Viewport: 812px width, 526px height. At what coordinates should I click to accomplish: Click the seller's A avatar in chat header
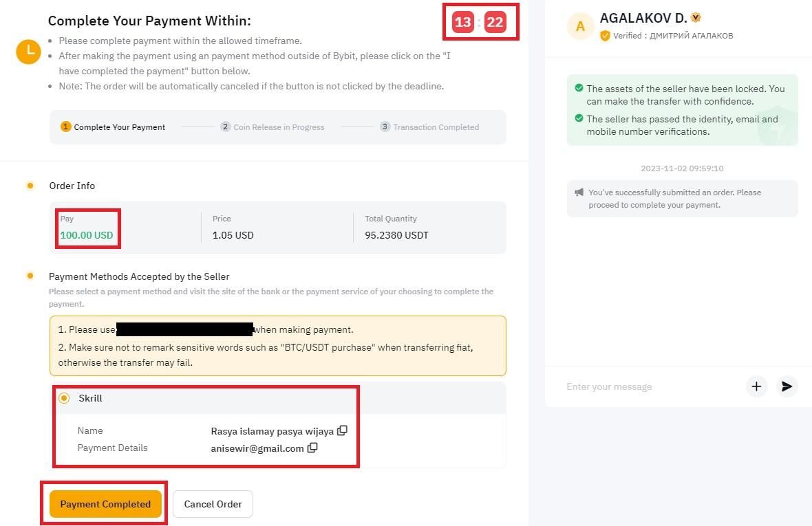581,26
